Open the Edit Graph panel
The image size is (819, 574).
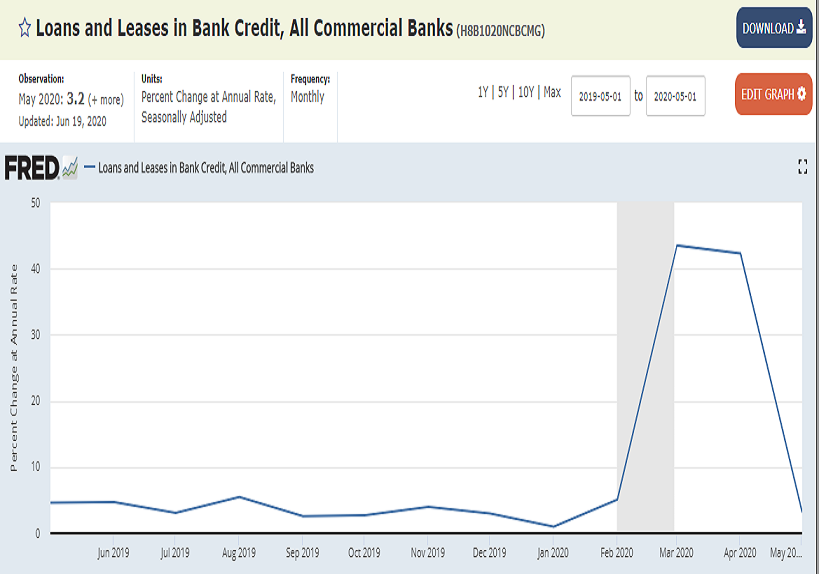(774, 94)
